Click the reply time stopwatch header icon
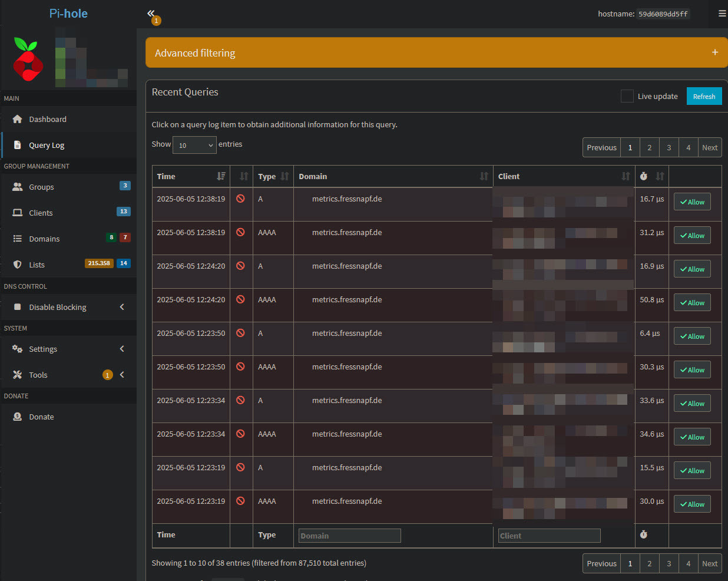This screenshot has width=728, height=581. 644,176
